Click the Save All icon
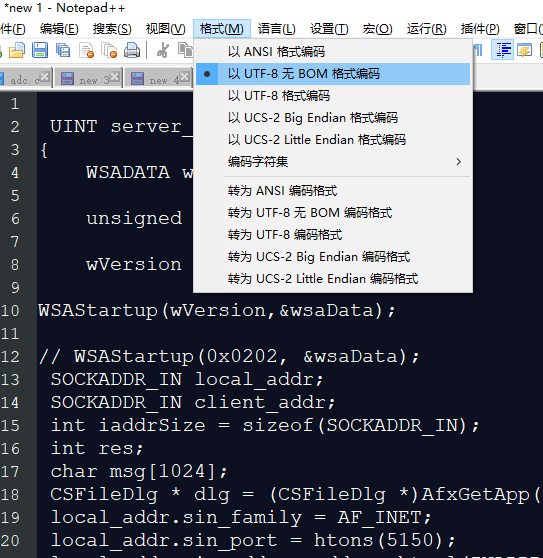 point(63,50)
